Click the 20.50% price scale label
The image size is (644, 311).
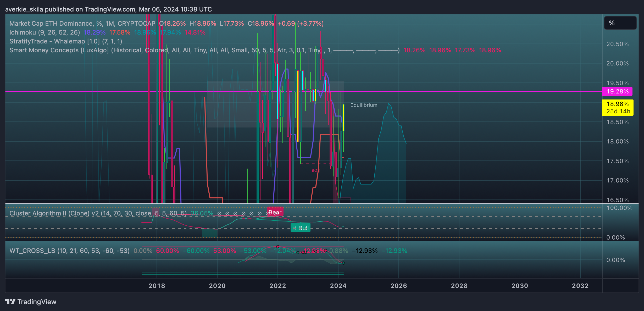tap(618, 44)
